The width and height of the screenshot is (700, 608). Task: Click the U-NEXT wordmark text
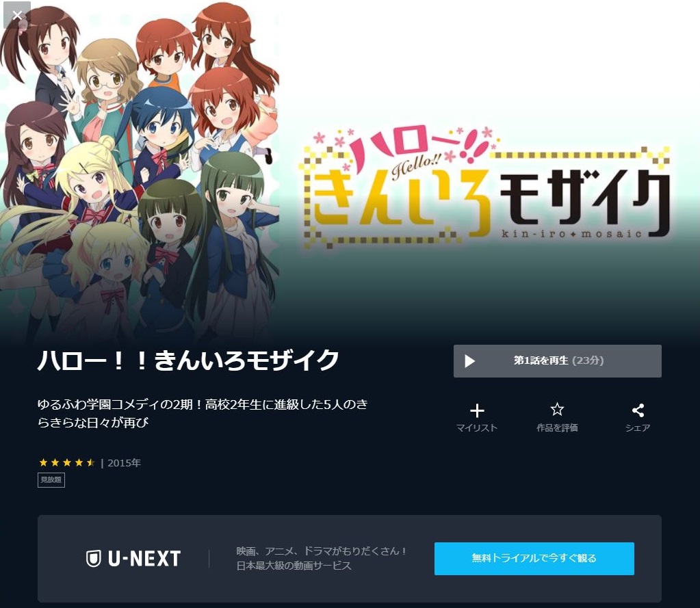click(x=144, y=559)
